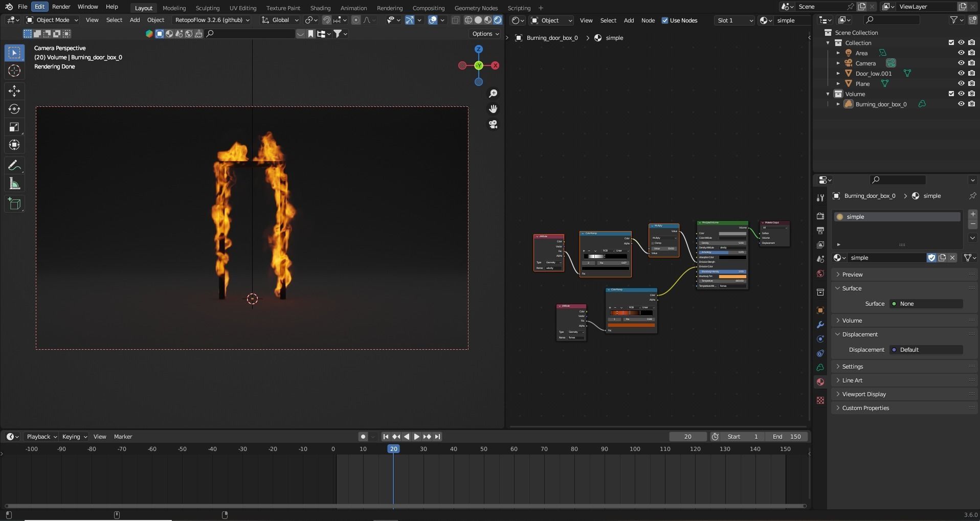Viewport: 980px width, 521px height.
Task: Click the Displacement Default button
Action: pyautogui.click(x=926, y=350)
